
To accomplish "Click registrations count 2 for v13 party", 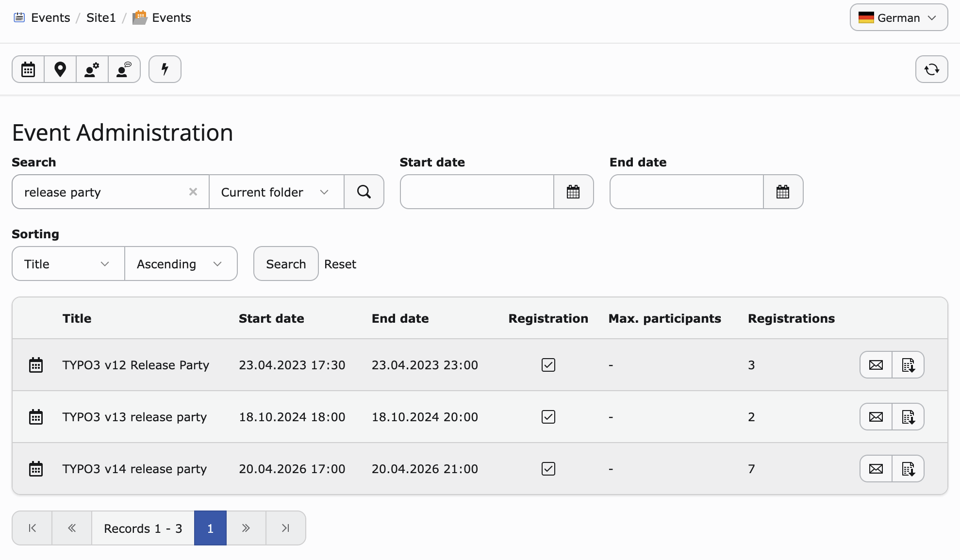I will (751, 417).
